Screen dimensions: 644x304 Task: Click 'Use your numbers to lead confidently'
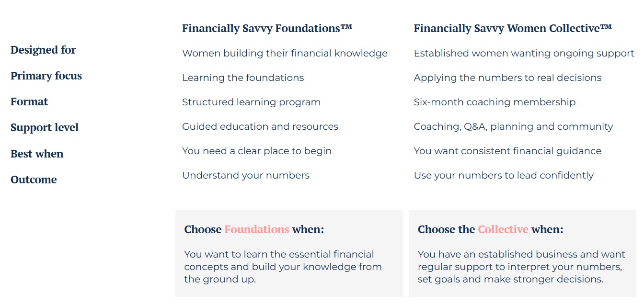click(504, 175)
